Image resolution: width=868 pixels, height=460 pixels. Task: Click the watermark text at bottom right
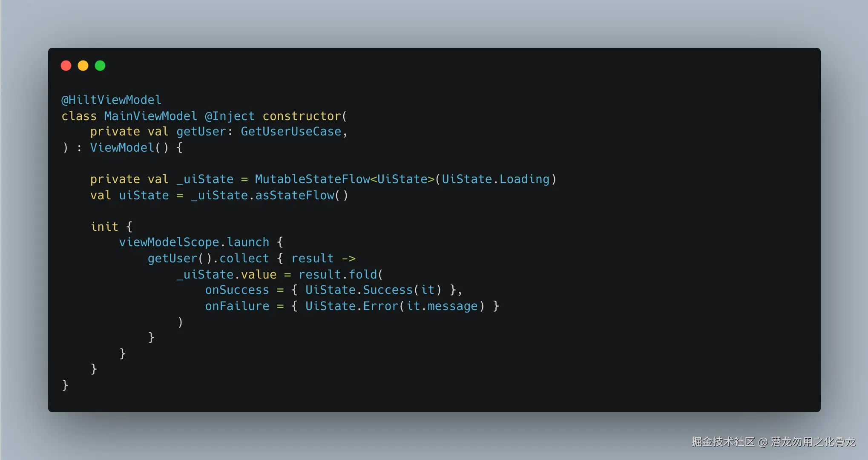pos(773,442)
